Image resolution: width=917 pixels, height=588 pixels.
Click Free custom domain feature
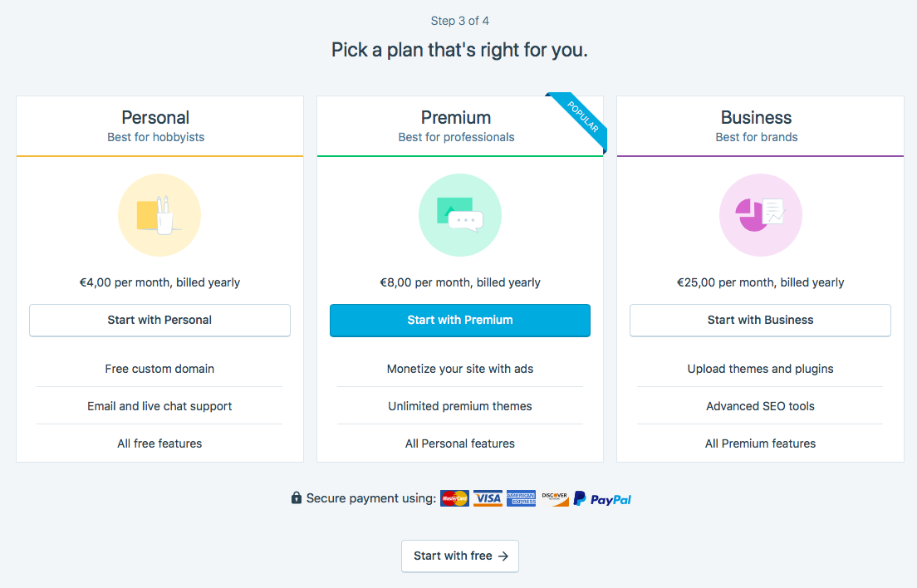(159, 369)
